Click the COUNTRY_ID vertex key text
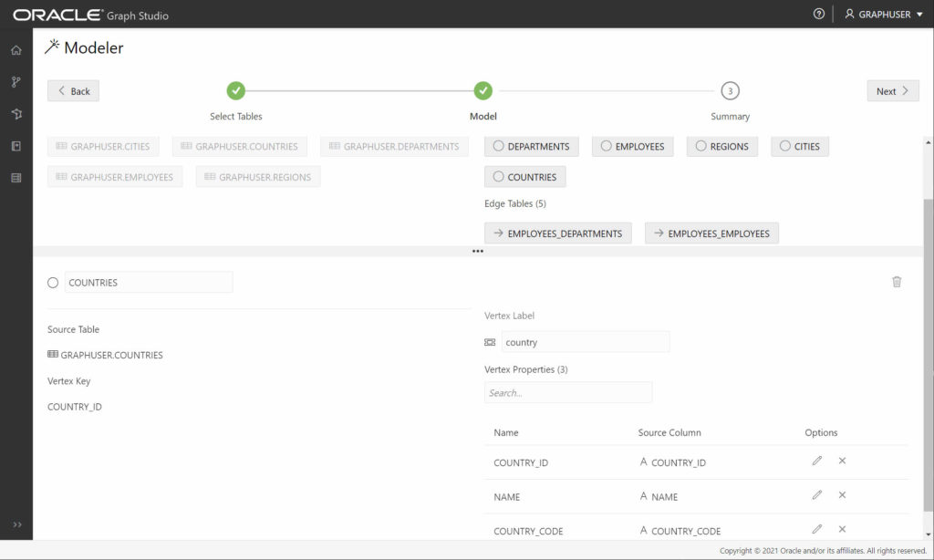934x560 pixels. point(75,407)
